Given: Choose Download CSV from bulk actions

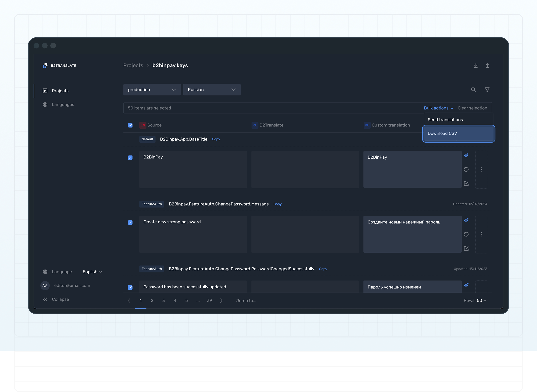Looking at the screenshot, I should (x=442, y=133).
